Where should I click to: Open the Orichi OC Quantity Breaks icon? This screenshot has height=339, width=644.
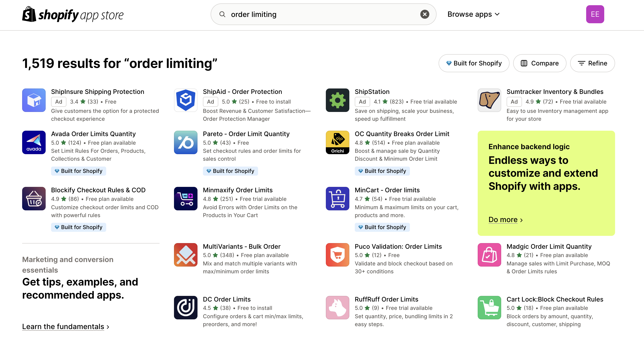click(x=338, y=142)
